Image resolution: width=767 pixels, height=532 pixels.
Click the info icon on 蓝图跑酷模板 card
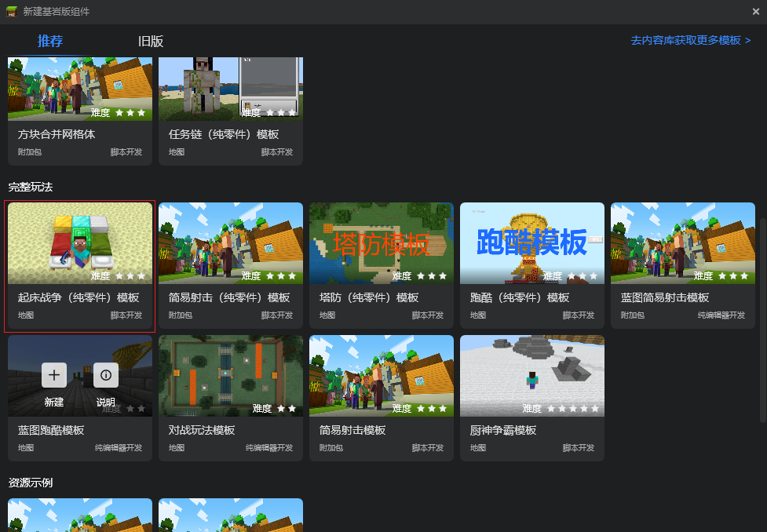click(x=106, y=375)
